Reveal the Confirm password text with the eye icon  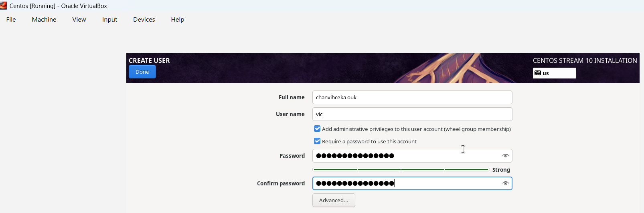click(x=505, y=183)
